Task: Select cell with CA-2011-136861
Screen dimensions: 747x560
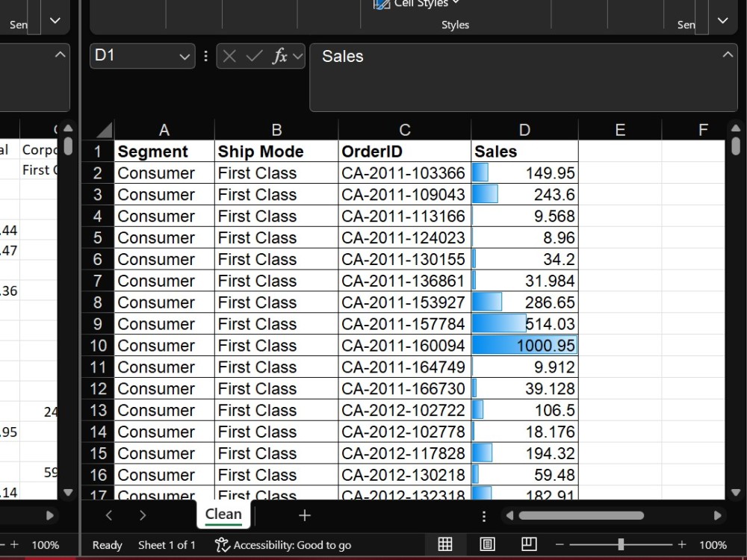Action: pyautogui.click(x=404, y=281)
